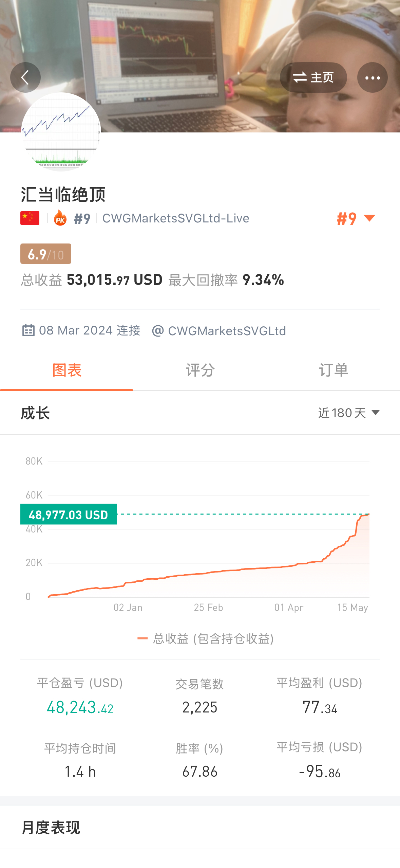400x868 pixels.
Task: Tap the 月度表现 section header
Action: (51, 827)
